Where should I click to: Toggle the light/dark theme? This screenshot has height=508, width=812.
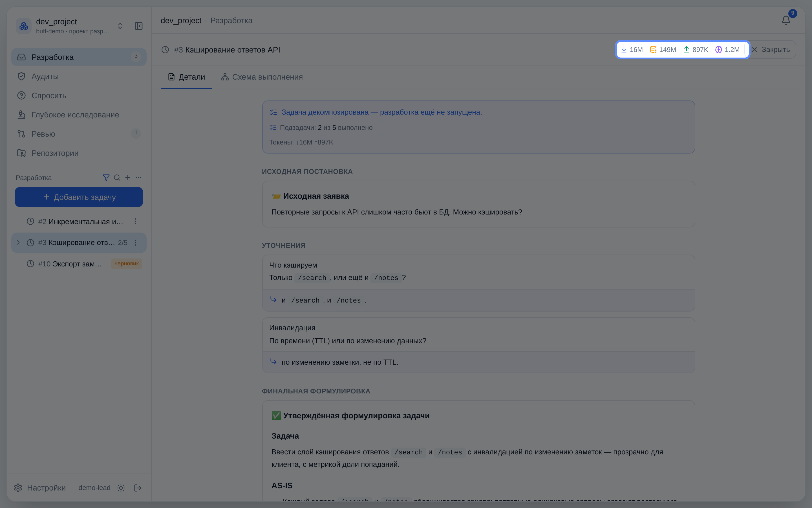tap(121, 488)
